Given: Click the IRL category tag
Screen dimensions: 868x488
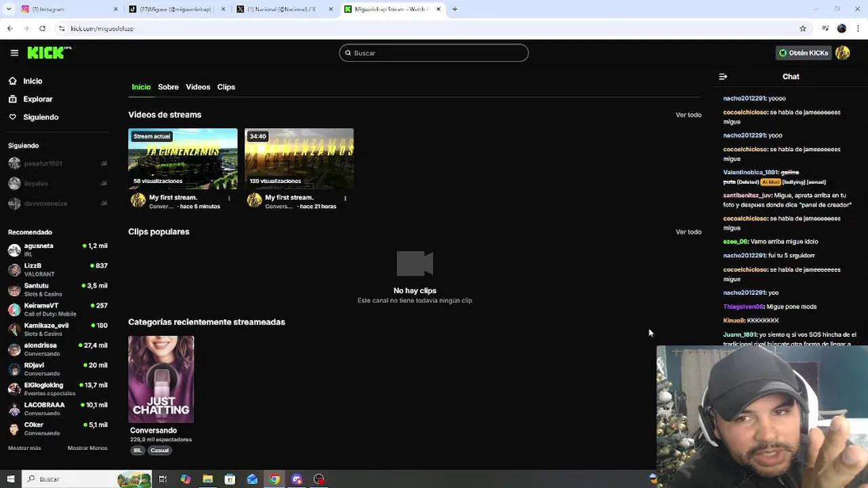Looking at the screenshot, I should pos(138,450).
